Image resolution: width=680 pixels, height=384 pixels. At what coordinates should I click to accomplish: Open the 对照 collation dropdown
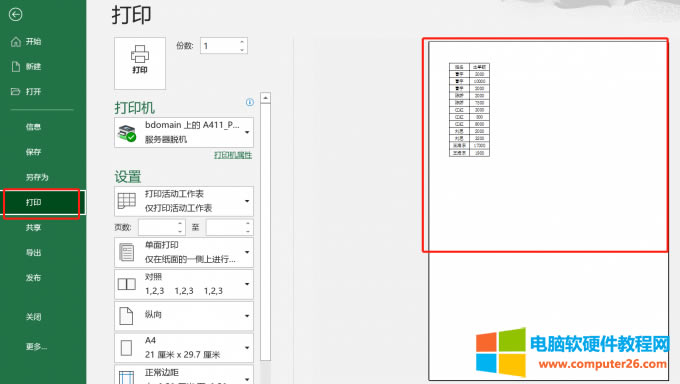(184, 284)
